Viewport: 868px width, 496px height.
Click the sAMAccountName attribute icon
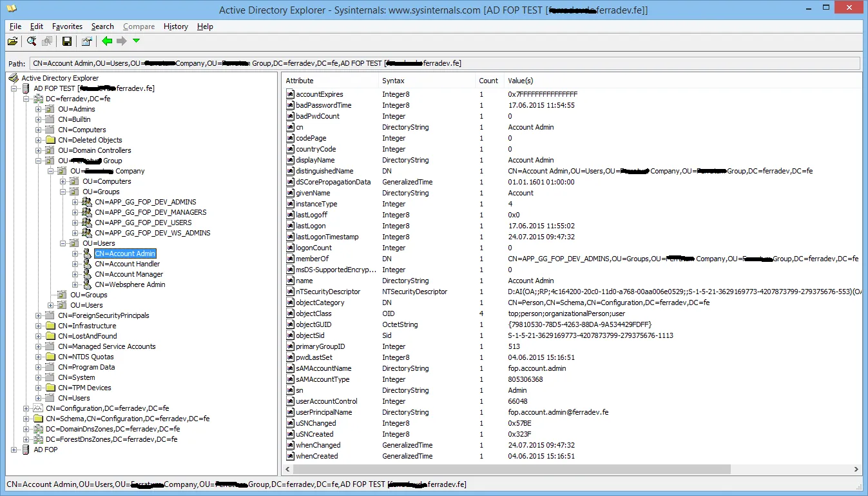coord(290,368)
